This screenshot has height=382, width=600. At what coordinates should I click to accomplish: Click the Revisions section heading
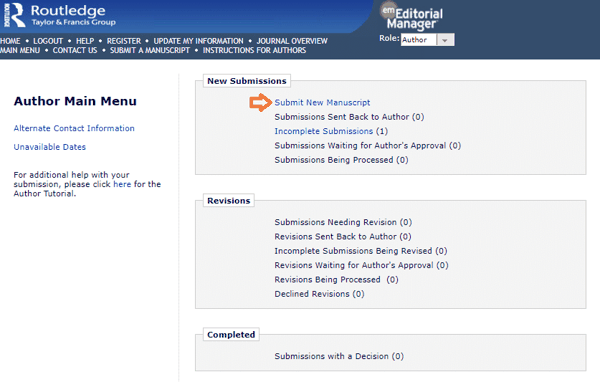click(x=228, y=201)
